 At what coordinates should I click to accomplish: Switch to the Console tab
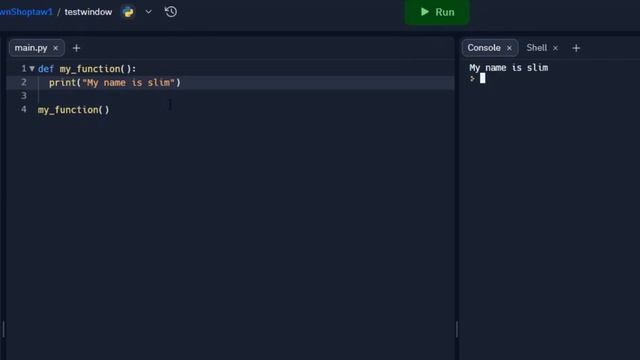click(484, 48)
